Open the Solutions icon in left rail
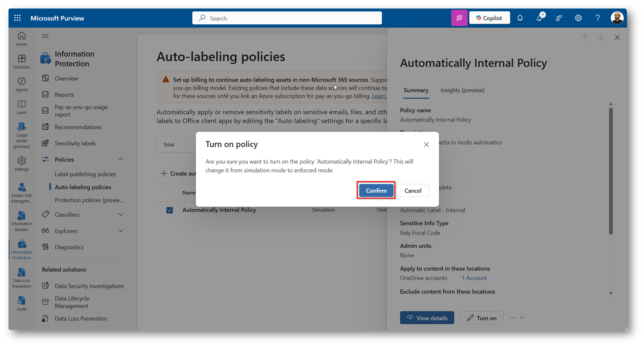The width and height of the screenshot is (644, 347). pyautogui.click(x=21, y=62)
